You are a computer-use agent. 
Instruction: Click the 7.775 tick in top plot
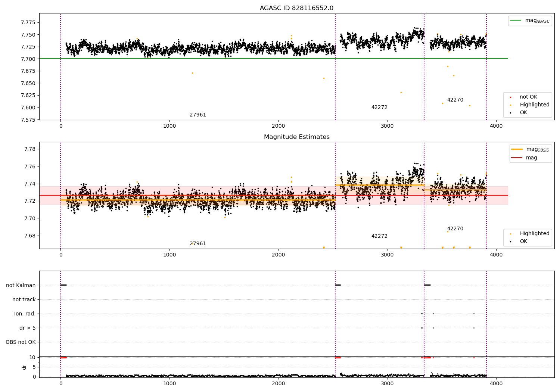tap(28, 22)
